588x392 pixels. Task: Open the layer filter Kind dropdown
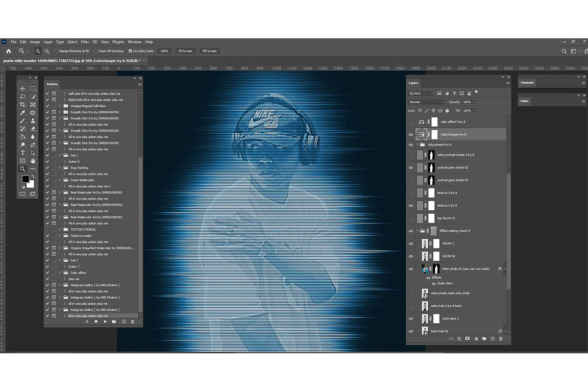coord(421,93)
